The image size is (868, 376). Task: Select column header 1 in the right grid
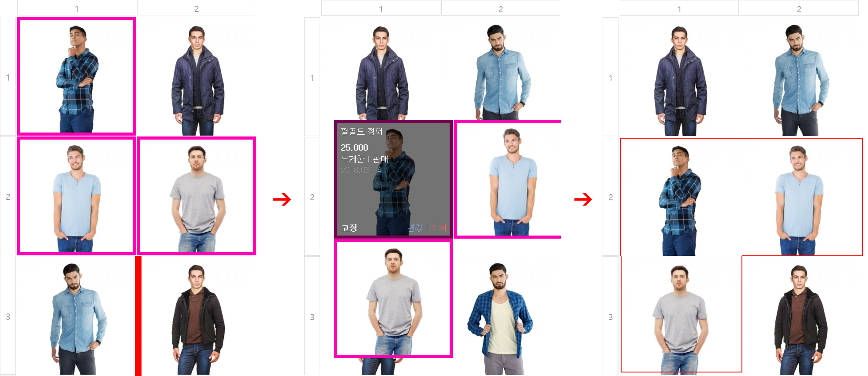[x=679, y=9]
